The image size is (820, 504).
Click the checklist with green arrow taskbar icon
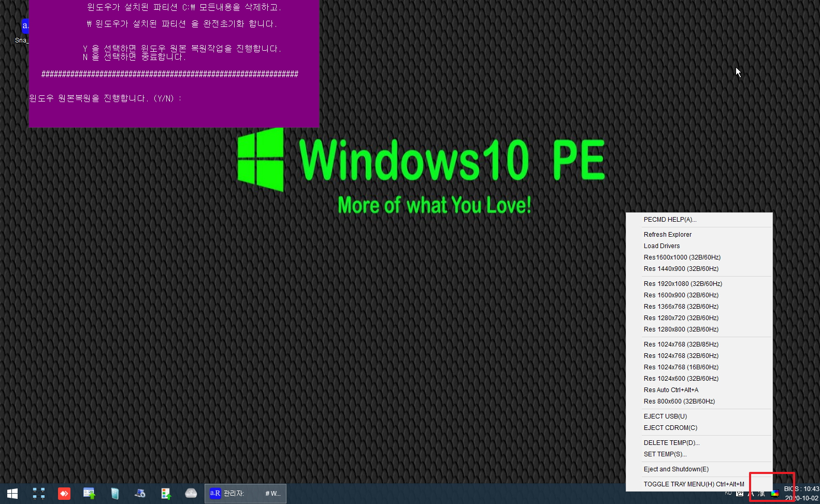[166, 494]
